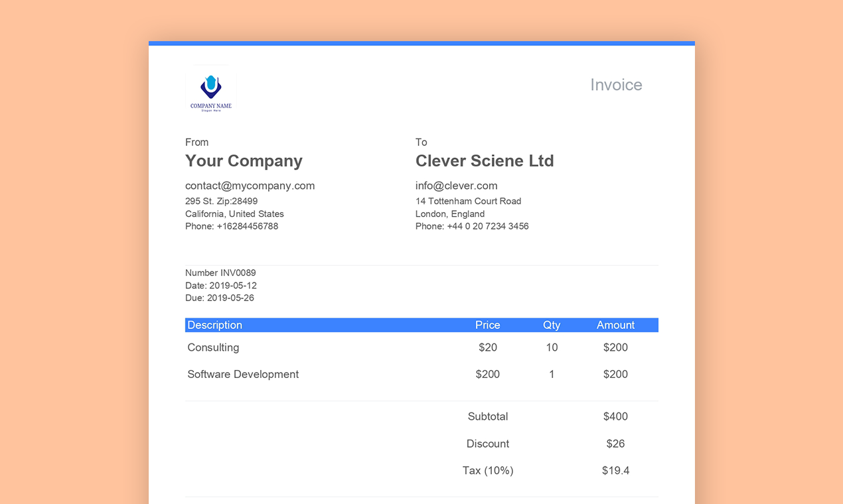This screenshot has width=843, height=504.
Task: Click the sender phone number +16284456788
Action: 247,226
